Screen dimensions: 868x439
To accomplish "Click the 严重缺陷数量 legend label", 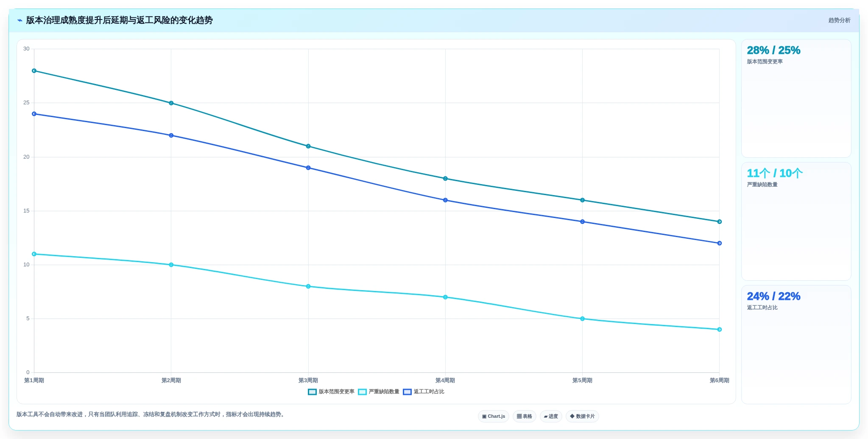I will 384,392.
